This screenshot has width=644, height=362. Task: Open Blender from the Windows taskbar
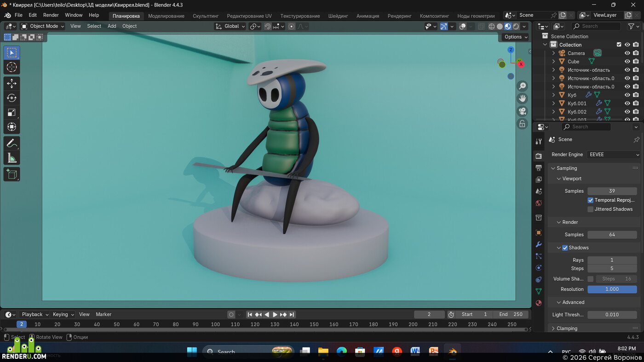click(x=453, y=352)
